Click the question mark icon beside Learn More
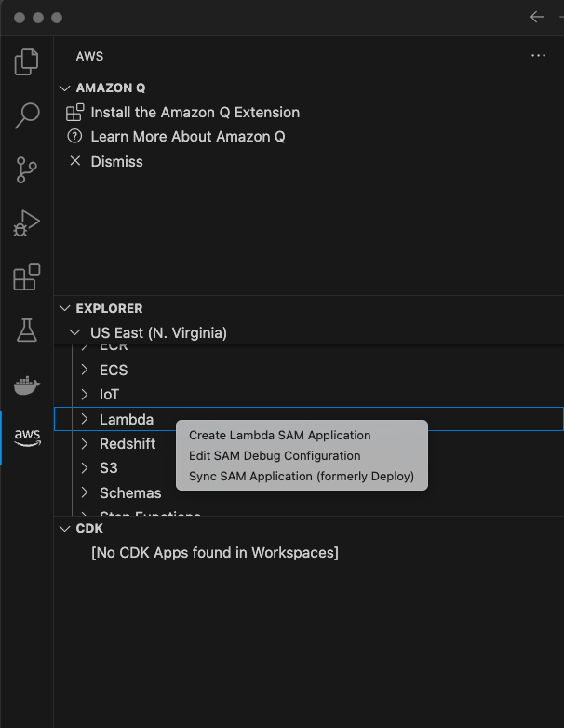 74,137
